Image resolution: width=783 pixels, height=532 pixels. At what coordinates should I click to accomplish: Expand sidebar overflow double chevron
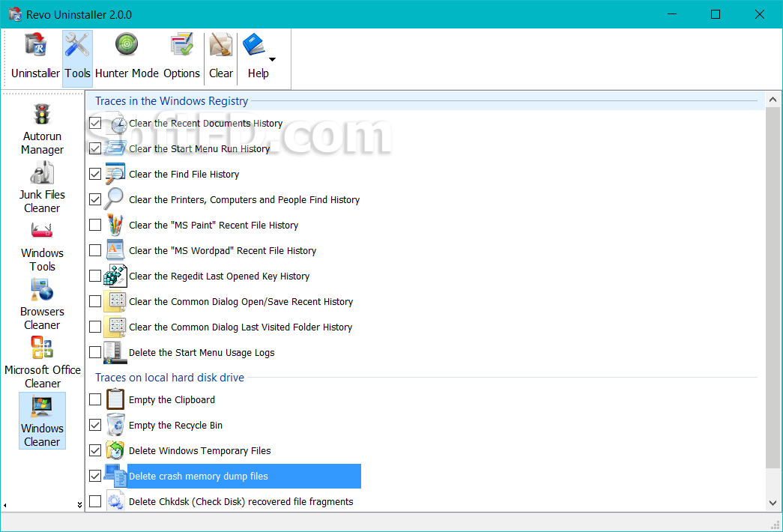point(79,505)
